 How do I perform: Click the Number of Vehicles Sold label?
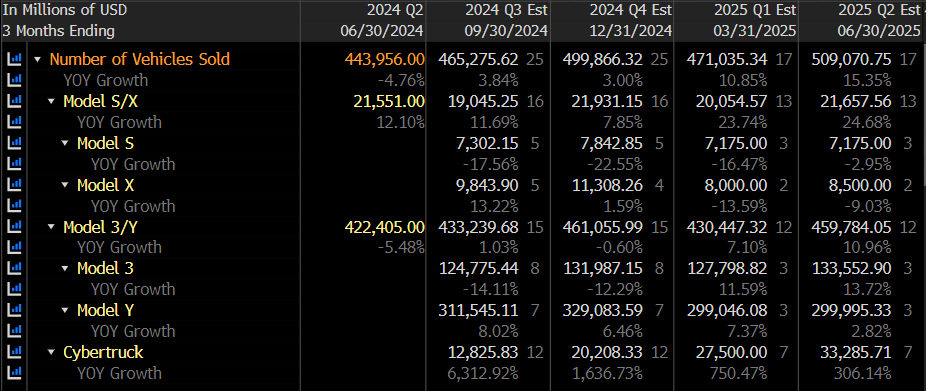(139, 59)
